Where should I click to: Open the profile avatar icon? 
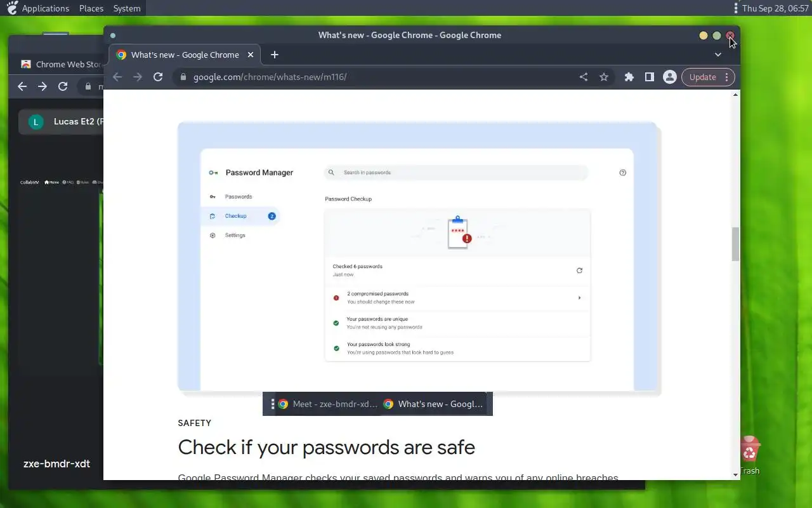click(x=669, y=77)
